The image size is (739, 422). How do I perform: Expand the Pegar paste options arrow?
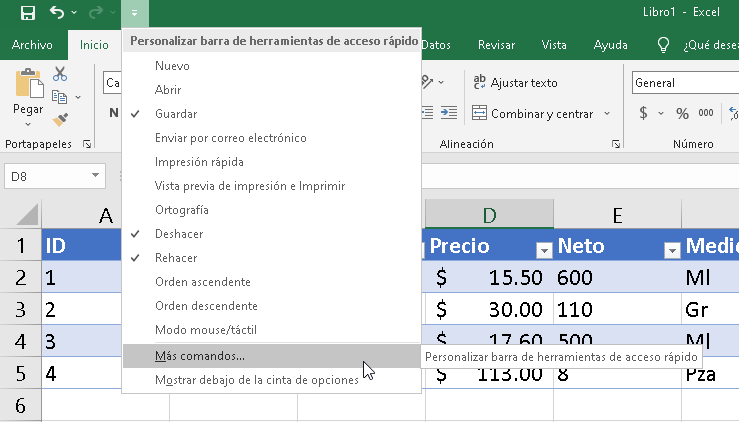tap(28, 124)
